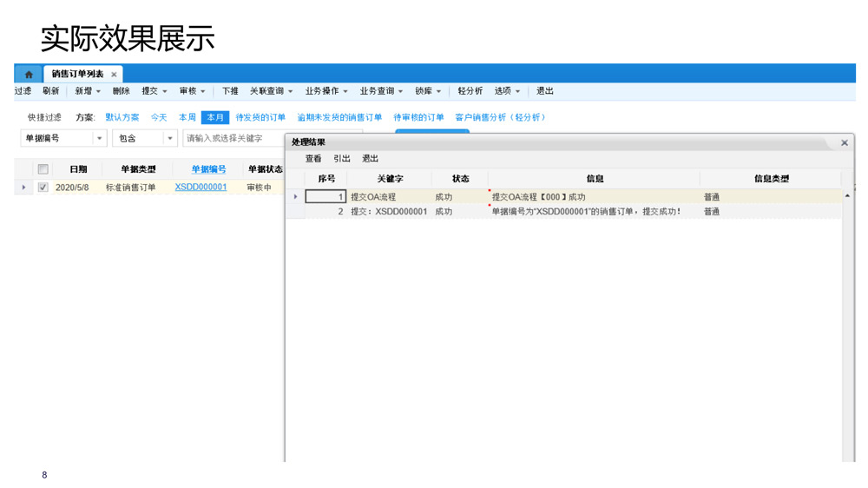This screenshot has width=868, height=488.
Task: Click the 2020/5/8 date cell
Action: point(72,188)
